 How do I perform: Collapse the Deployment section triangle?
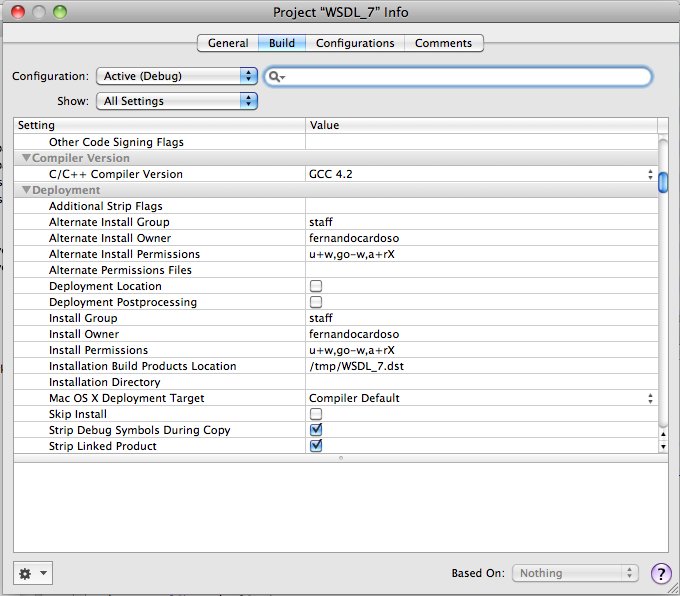[x=26, y=190]
